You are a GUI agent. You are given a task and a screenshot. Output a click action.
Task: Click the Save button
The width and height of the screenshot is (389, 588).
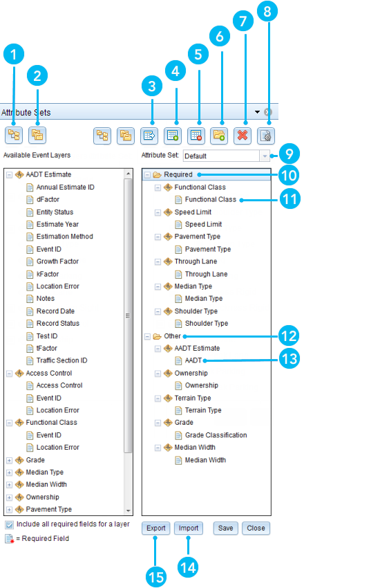tap(225, 528)
